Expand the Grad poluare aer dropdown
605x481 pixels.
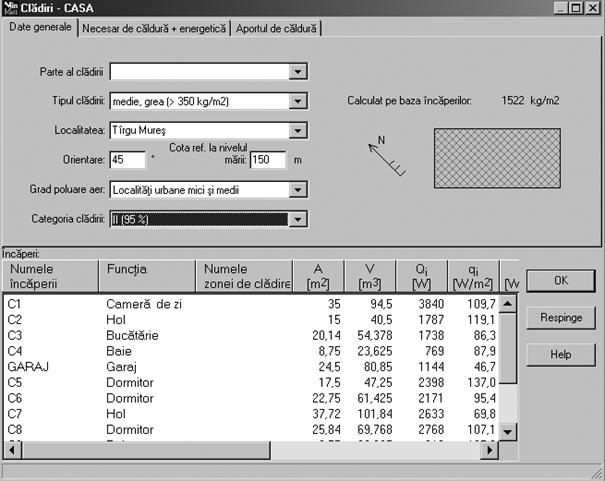(298, 189)
